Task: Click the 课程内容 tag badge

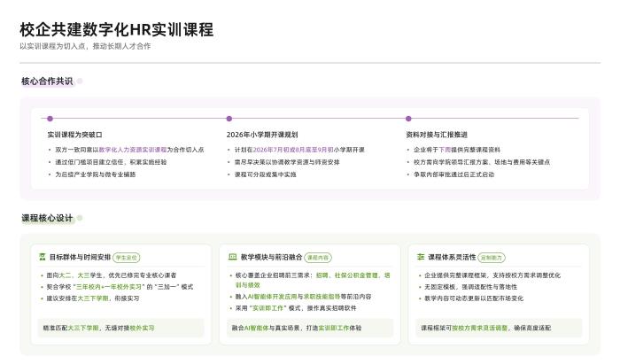Action: [318, 258]
